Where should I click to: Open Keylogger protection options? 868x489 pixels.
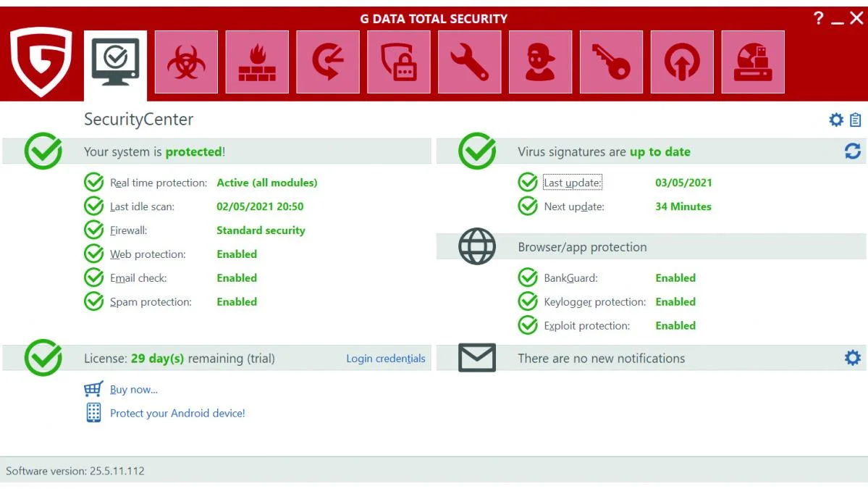pyautogui.click(x=595, y=302)
